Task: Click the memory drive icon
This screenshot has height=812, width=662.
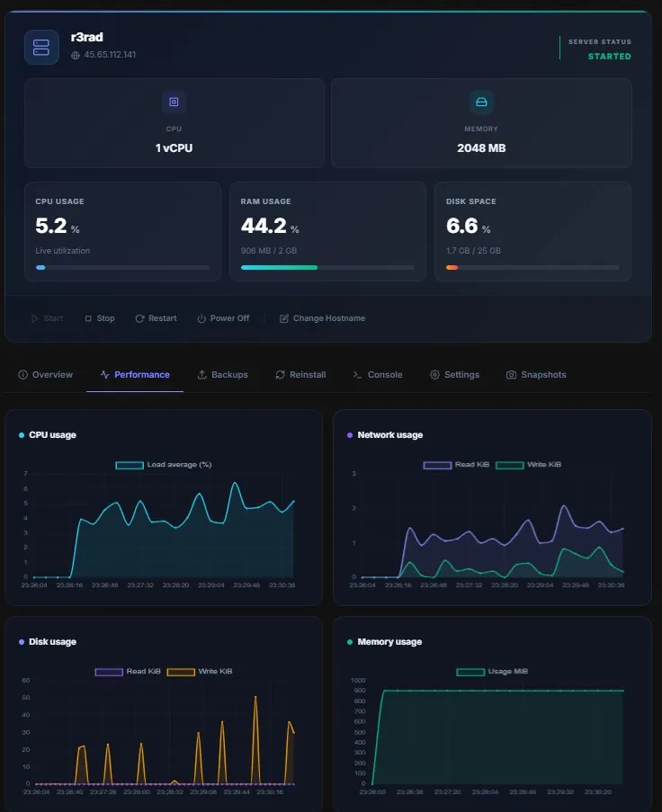Action: pos(481,102)
